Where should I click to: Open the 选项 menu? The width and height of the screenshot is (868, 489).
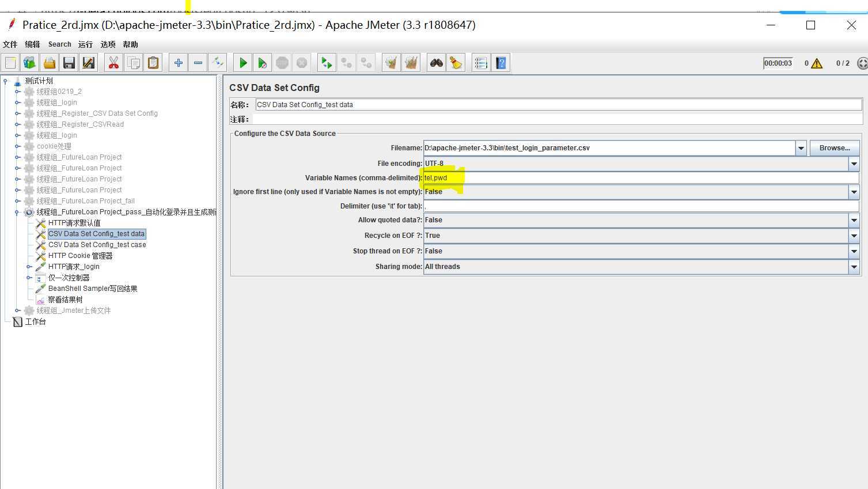[108, 44]
